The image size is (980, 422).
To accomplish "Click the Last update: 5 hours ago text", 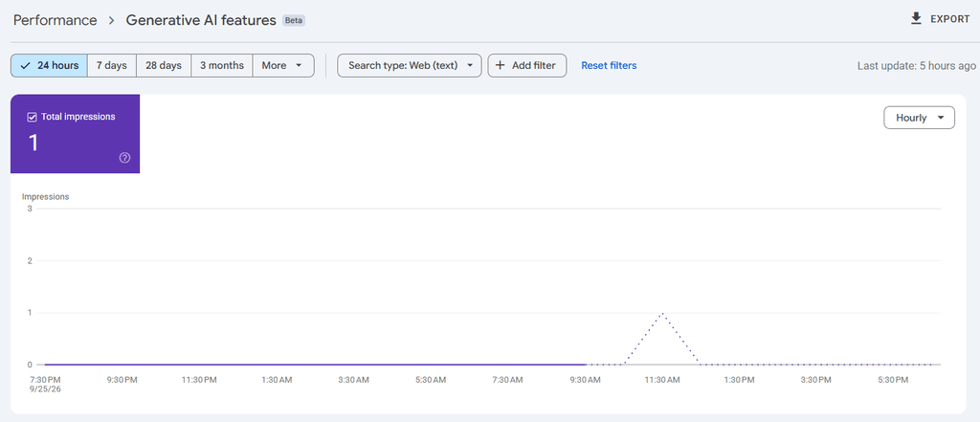I will tap(916, 65).
